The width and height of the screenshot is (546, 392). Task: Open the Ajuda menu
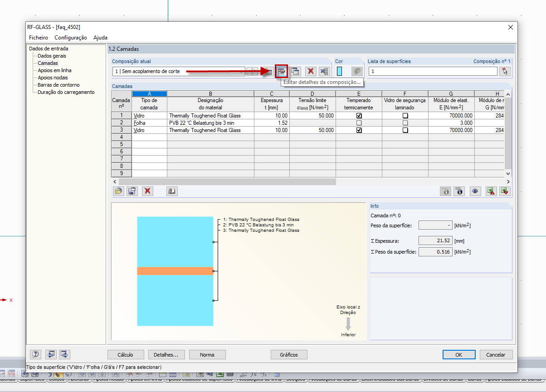(x=100, y=38)
